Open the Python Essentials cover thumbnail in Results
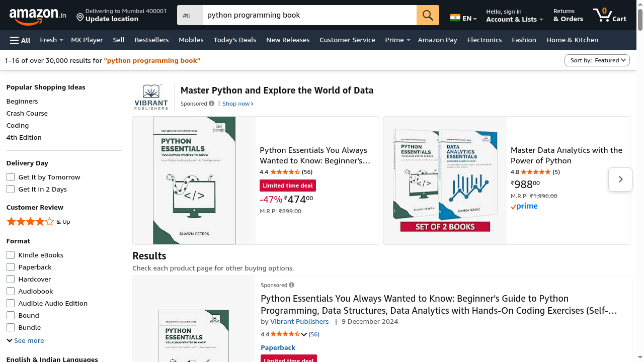 [x=194, y=335]
